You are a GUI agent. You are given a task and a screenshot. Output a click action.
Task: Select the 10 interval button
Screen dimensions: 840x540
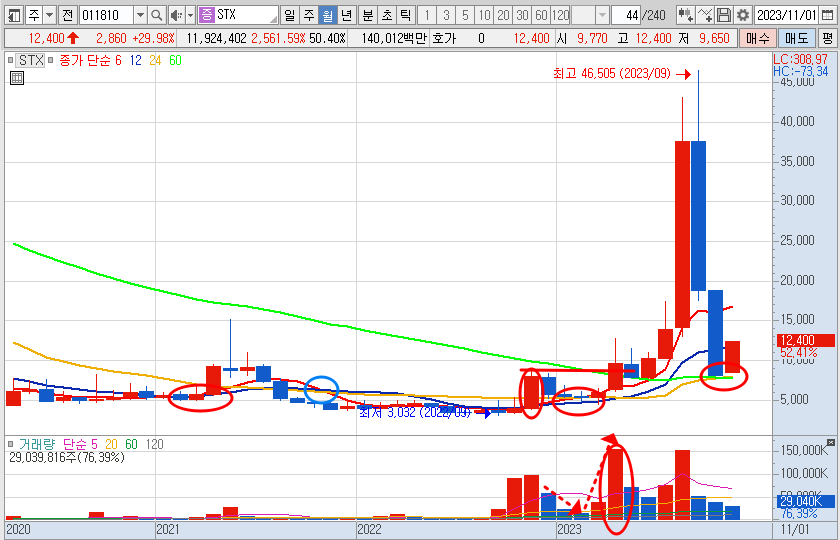[x=484, y=15]
